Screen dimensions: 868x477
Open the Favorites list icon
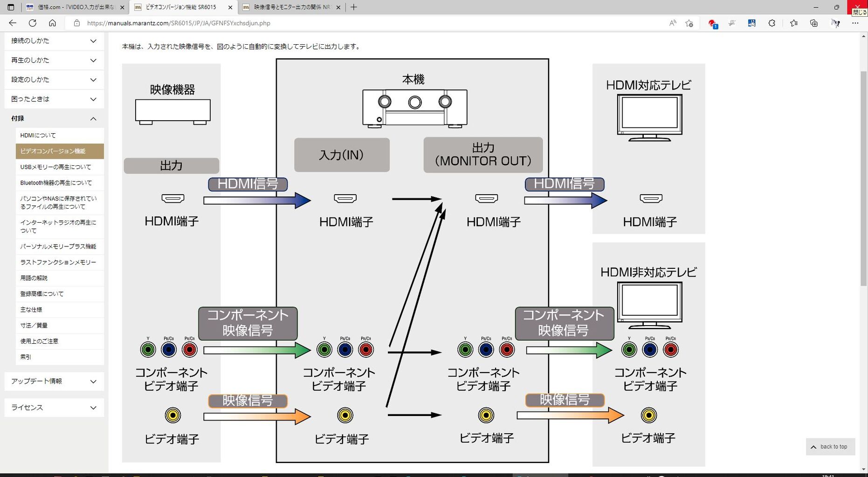tap(794, 23)
